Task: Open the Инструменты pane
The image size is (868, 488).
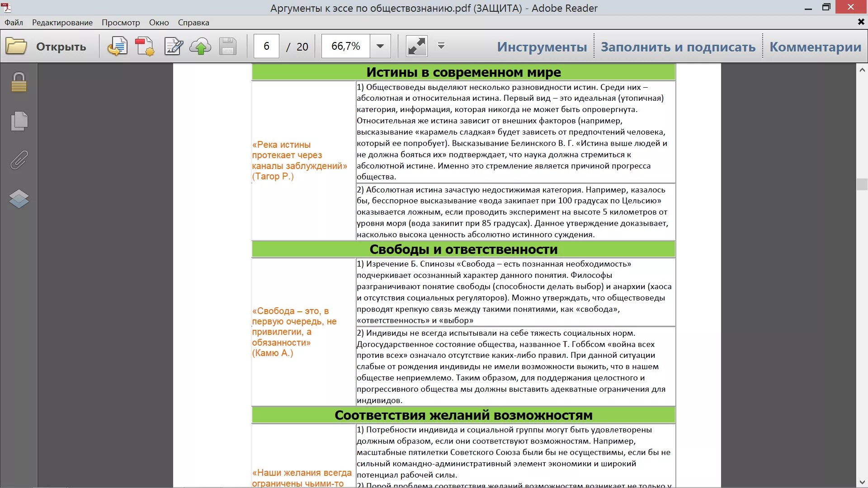Action: point(542,47)
